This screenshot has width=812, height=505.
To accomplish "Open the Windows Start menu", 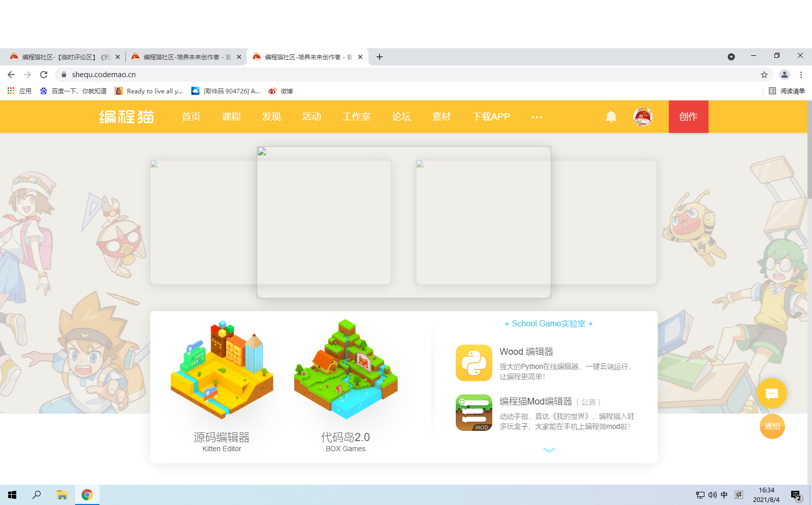I will tap(12, 495).
